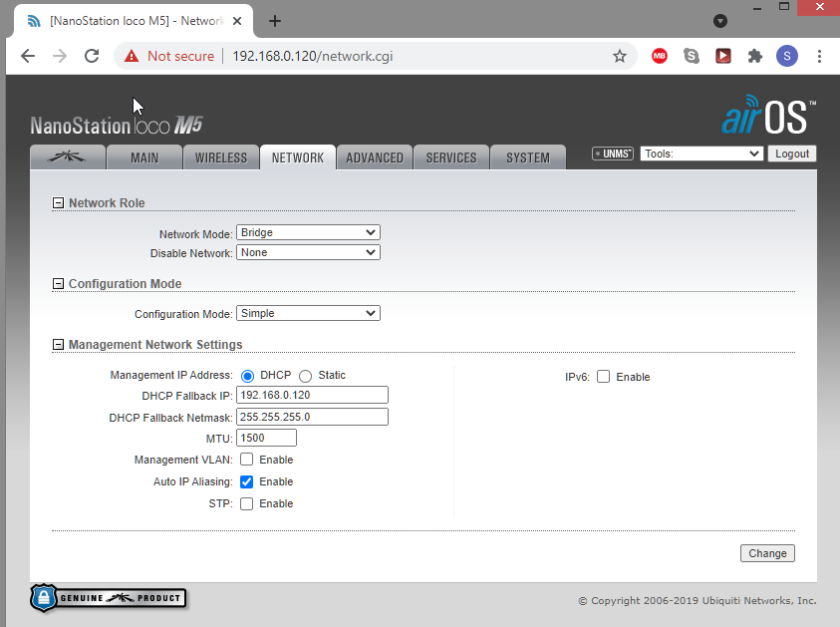840x627 pixels.
Task: Select Static for Management IP Address
Action: tap(305, 376)
